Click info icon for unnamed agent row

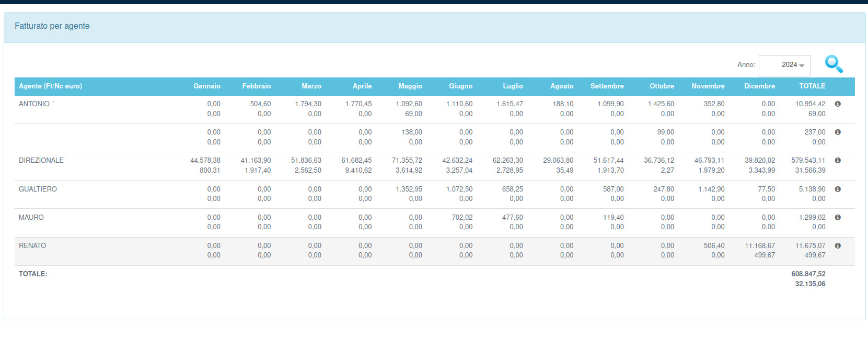838,132
